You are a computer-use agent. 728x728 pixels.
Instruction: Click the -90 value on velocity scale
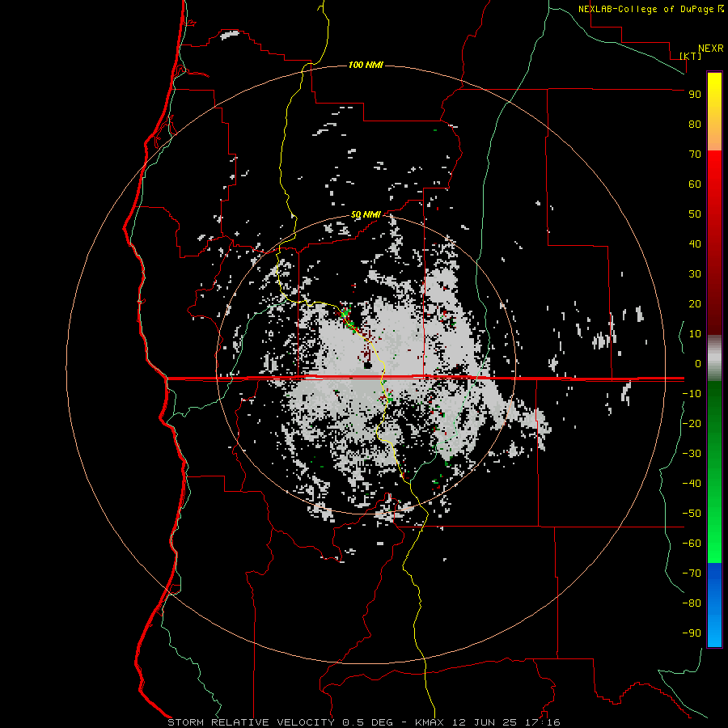[x=692, y=633]
